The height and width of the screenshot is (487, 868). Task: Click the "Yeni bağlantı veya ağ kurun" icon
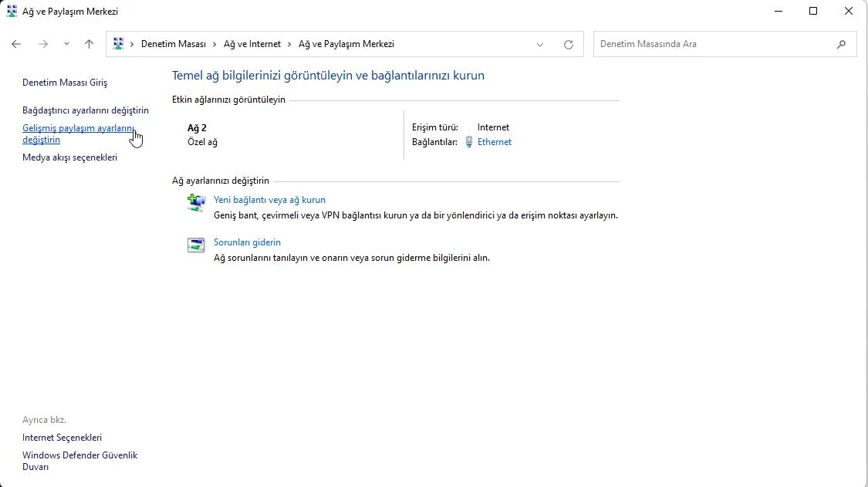pyautogui.click(x=196, y=203)
